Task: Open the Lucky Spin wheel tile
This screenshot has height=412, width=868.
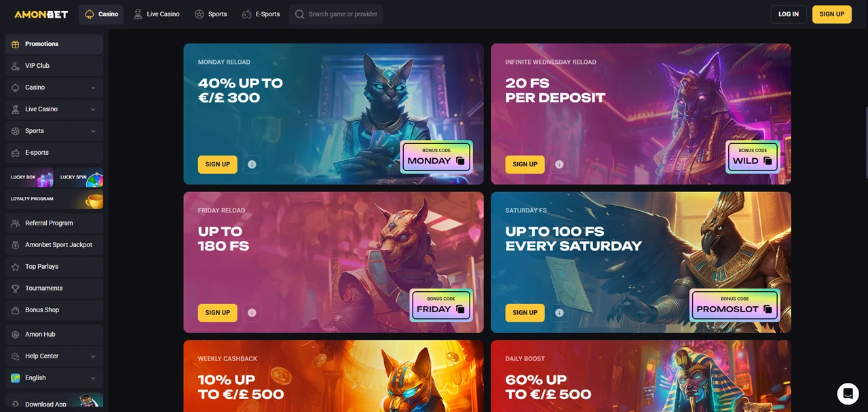Action: click(x=79, y=177)
